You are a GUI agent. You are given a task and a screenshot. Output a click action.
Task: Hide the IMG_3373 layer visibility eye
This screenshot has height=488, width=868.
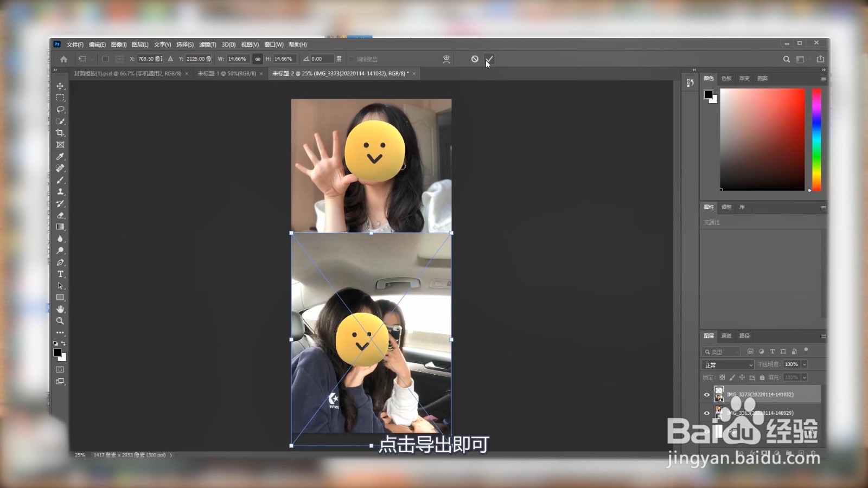click(706, 394)
